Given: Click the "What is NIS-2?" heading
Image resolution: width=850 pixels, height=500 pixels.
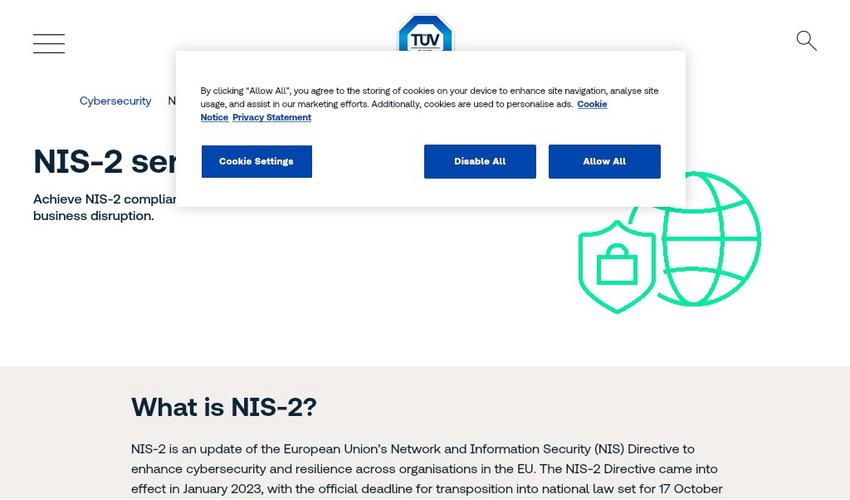Looking at the screenshot, I should click(x=224, y=407).
